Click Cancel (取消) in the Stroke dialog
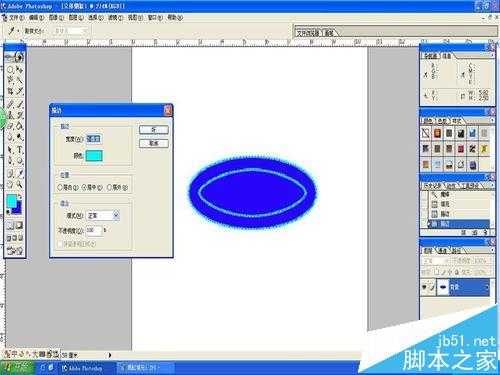Viewport: 500px width, 375px height. tap(154, 143)
